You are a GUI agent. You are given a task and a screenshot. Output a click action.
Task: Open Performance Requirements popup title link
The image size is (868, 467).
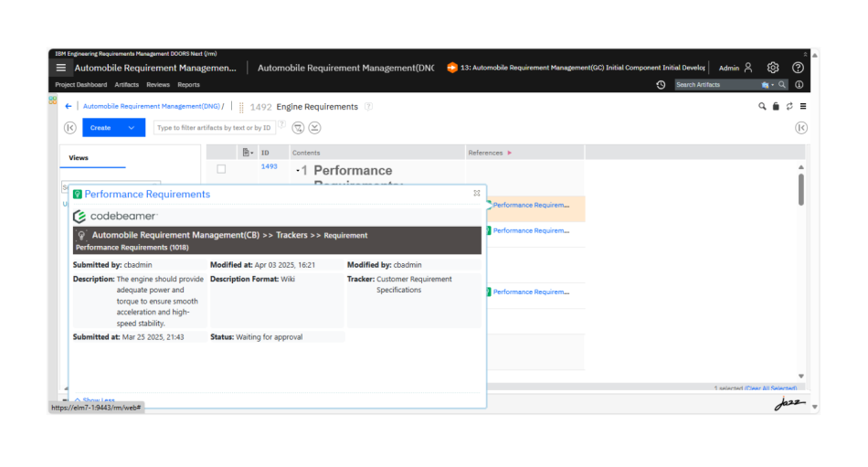147,195
